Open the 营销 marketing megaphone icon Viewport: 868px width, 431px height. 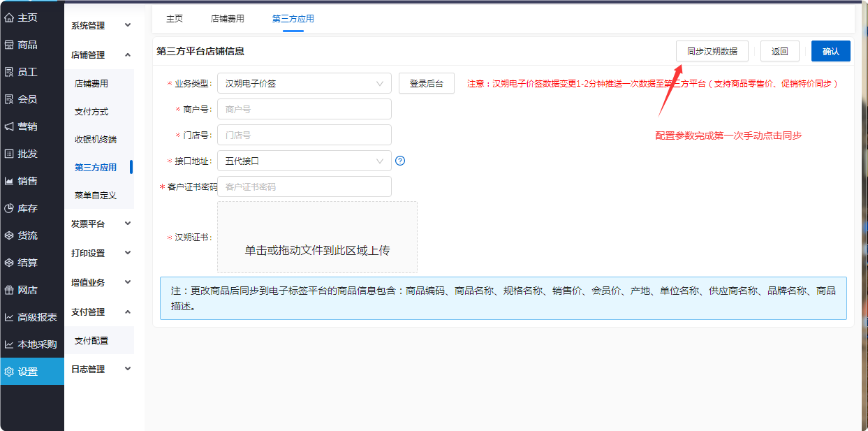(9, 126)
